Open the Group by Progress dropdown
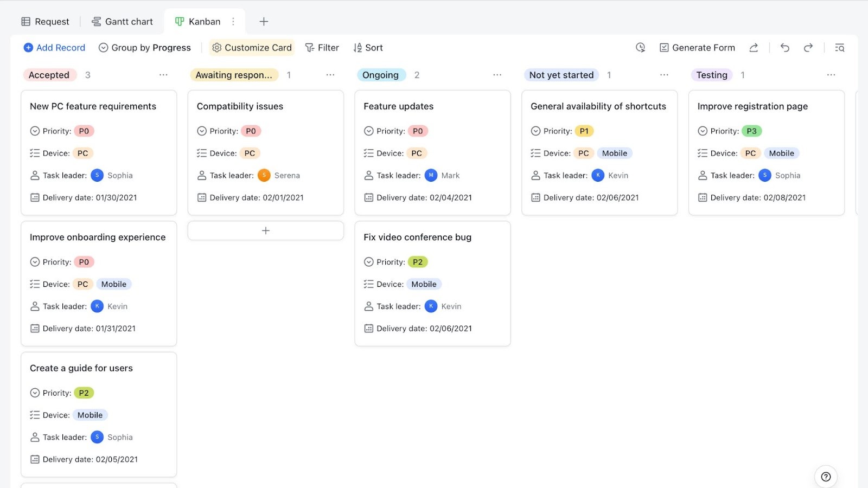 [144, 48]
